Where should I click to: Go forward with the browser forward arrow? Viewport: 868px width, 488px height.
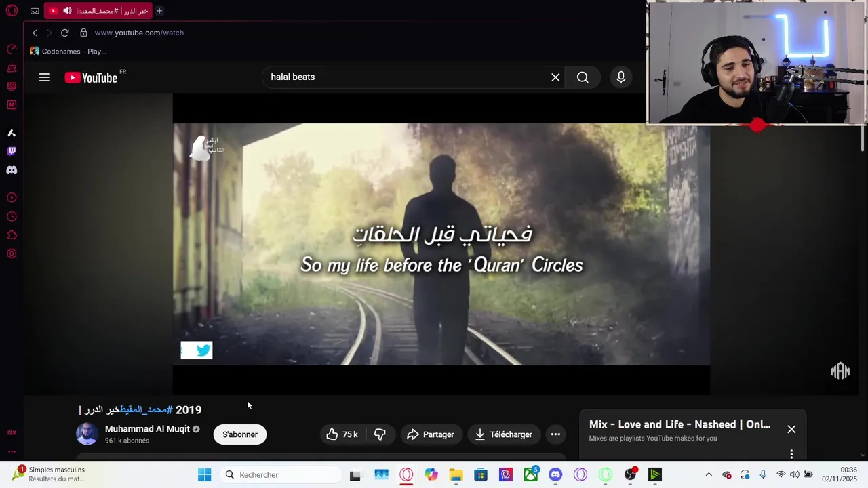coord(49,33)
